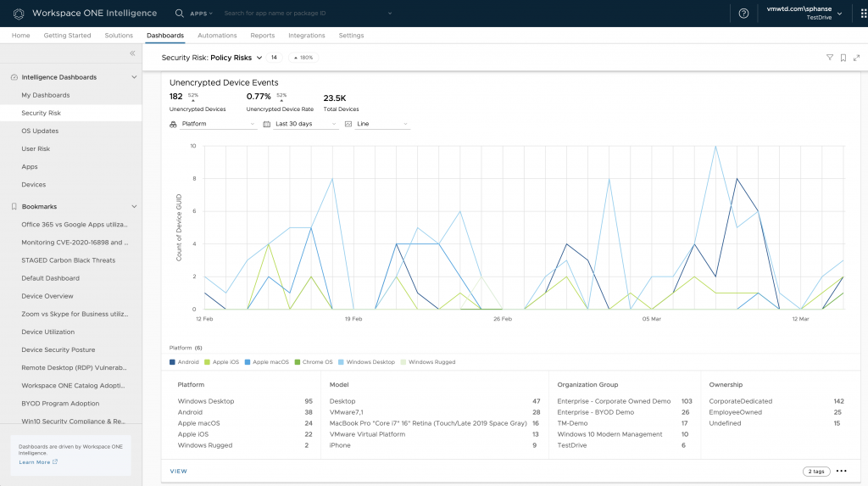Click the help question mark icon
868x486 pixels.
click(x=743, y=14)
